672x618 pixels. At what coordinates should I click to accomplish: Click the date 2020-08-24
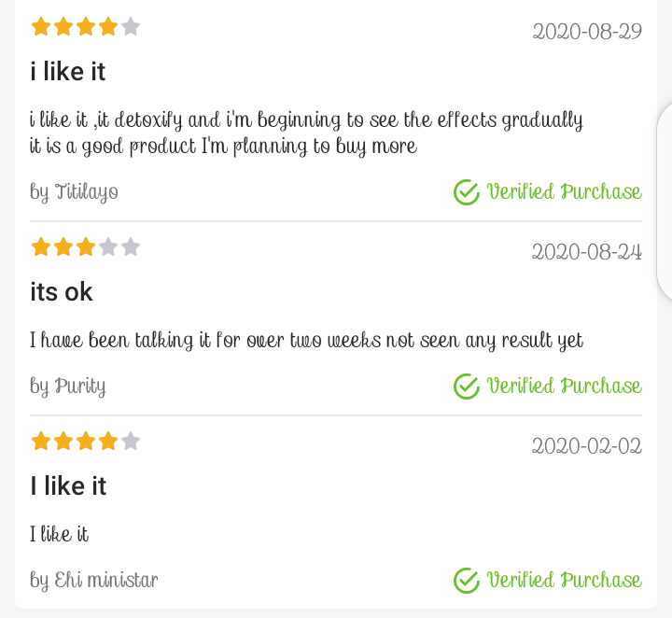click(587, 252)
